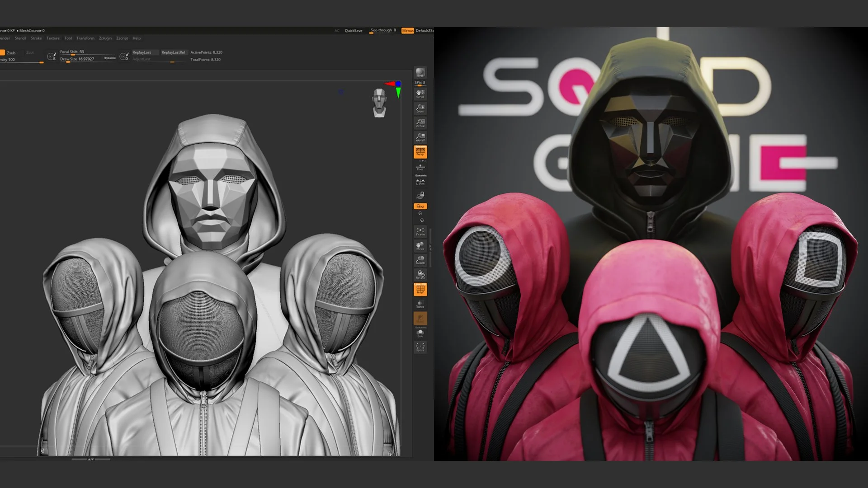Click the Zoom canvas icon
The image size is (868, 488).
coord(420,108)
